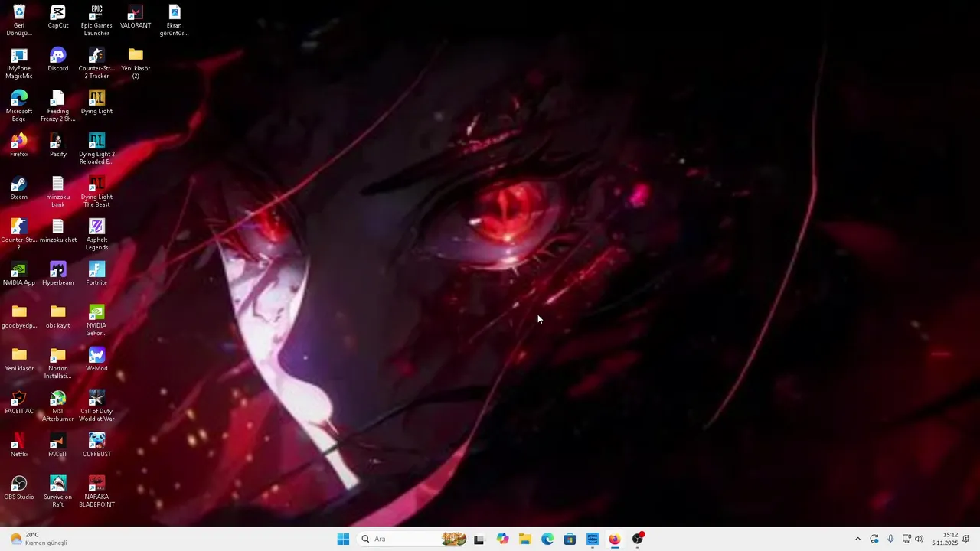Select the OBS Studio desktop shortcut
This screenshot has width=980, height=551.
point(19,488)
